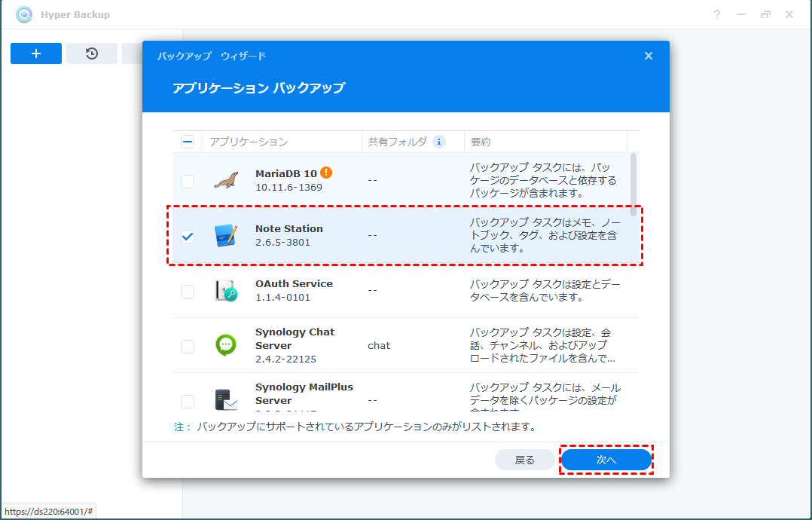Click the plus button to create a backup task
The height and width of the screenshot is (520, 812).
click(36, 54)
